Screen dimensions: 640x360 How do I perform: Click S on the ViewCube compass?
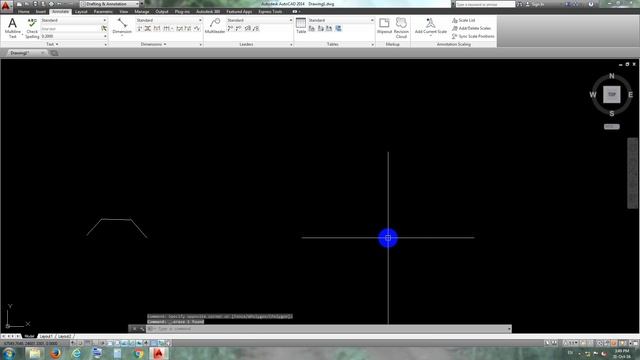pyautogui.click(x=611, y=113)
